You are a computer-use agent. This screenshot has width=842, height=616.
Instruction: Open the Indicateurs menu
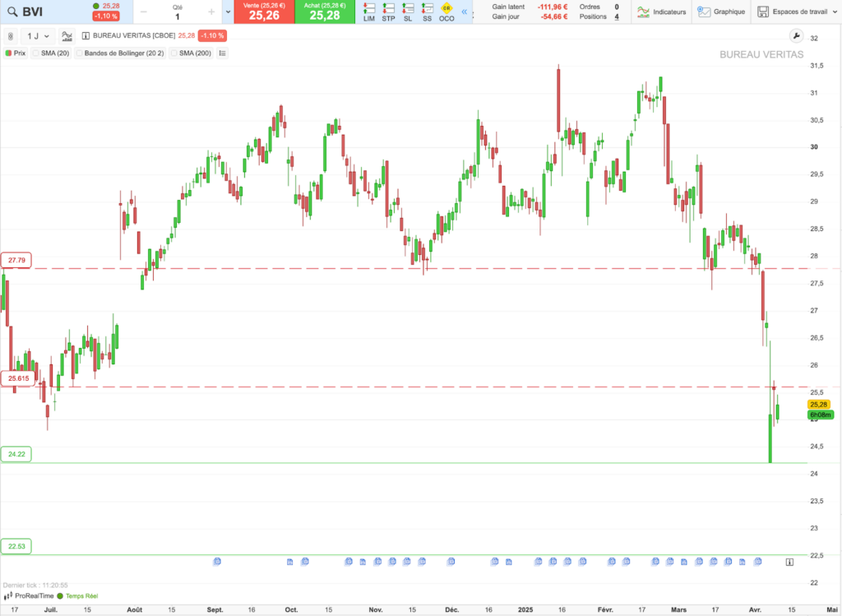662,12
